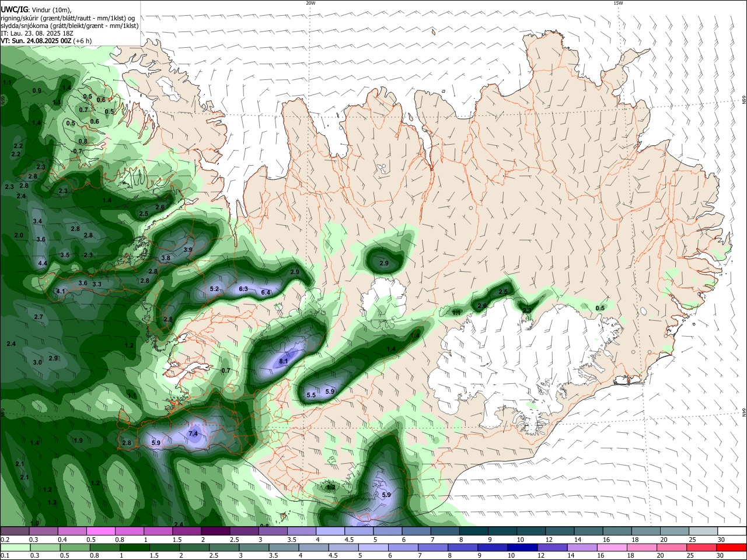
Task: Click the 2.7 precipitation value
Action: pos(39,317)
